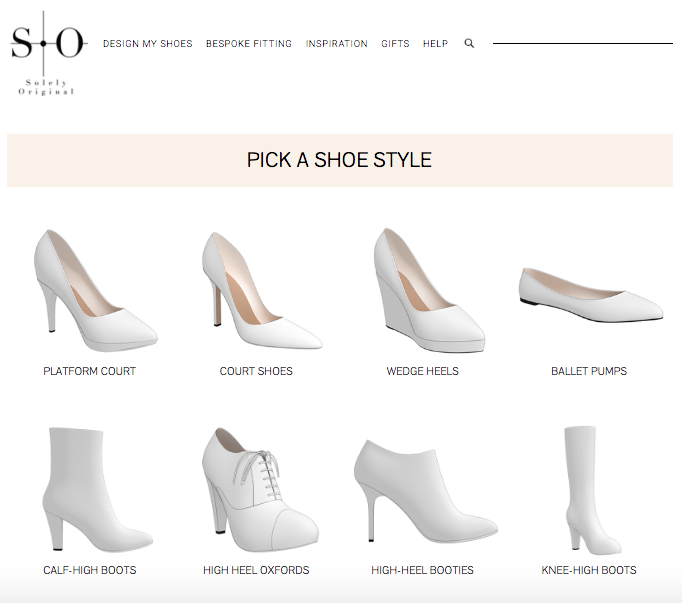Choose the platform court shoe image
Screen dimensions: 682x603
tap(96, 291)
